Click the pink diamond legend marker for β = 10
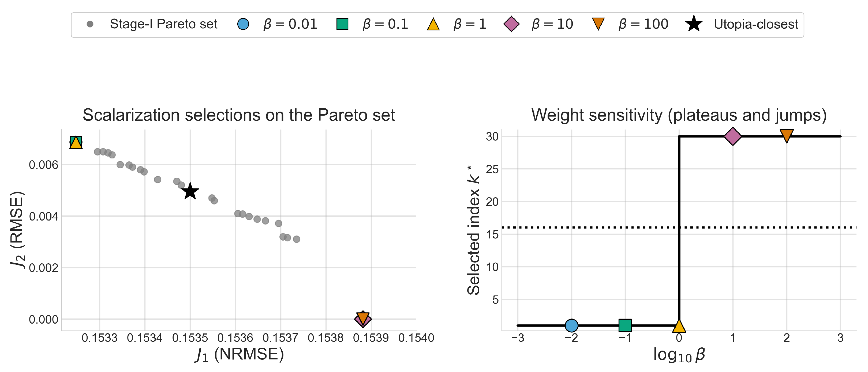 coord(511,24)
